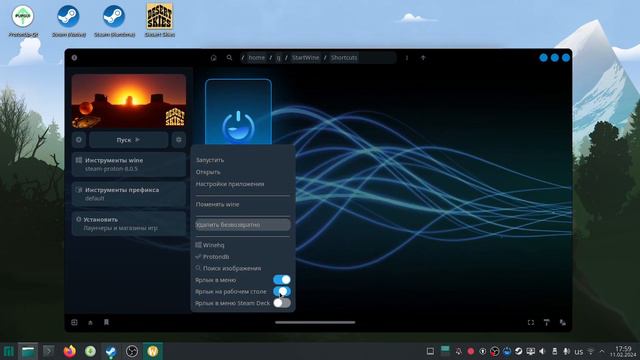Screen dimensions: 640x360
Task: Go to home path segment
Action: pyautogui.click(x=256, y=58)
